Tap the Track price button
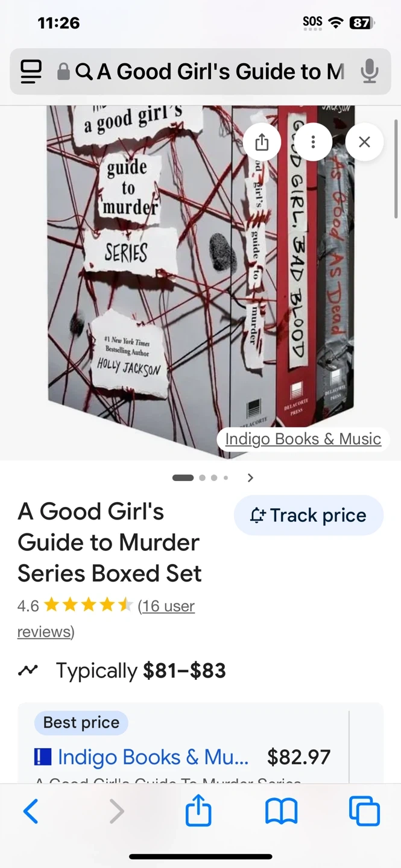The width and height of the screenshot is (401, 868). [309, 516]
